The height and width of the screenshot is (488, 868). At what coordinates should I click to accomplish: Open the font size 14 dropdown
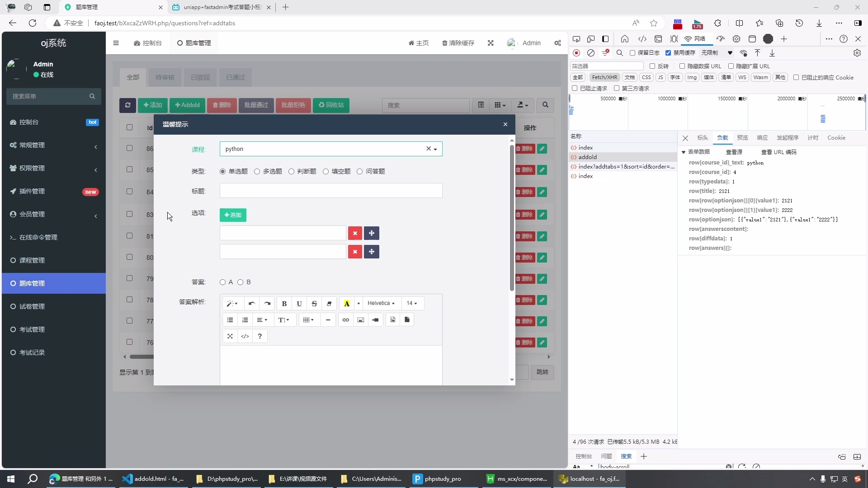click(412, 304)
